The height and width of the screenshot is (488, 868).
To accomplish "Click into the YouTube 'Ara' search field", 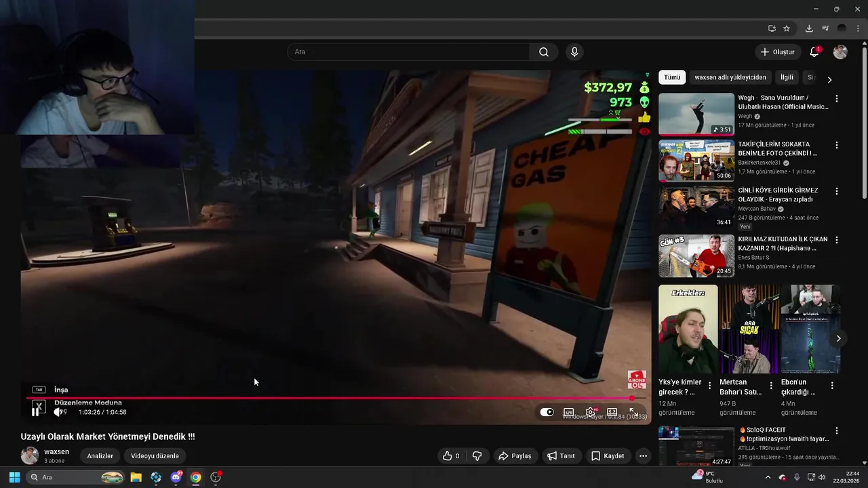I will tap(408, 52).
